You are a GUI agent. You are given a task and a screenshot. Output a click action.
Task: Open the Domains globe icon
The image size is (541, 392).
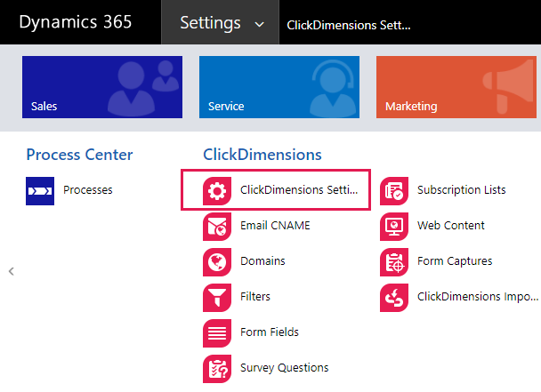(217, 262)
